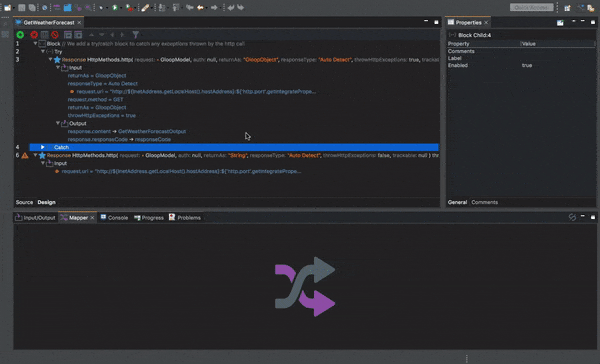Close the GetWeatherForecast editor tab
This screenshot has height=364, width=600.
pos(79,23)
